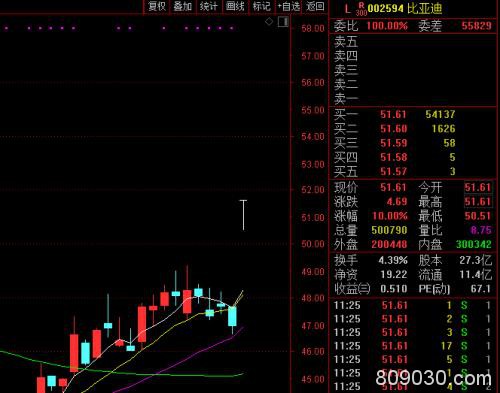The image size is (500, 393).
Task: Click the 标记 mark button
Action: [x=261, y=6]
